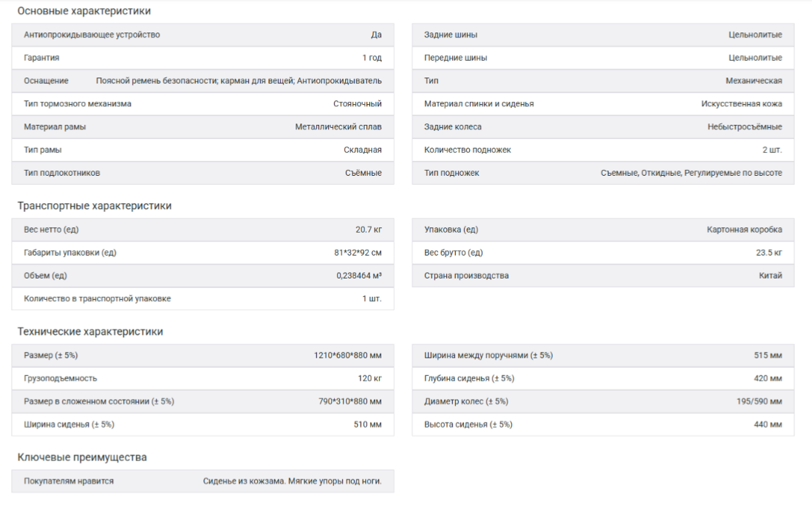Click the size value '1210*680*880 мм'

point(347,355)
